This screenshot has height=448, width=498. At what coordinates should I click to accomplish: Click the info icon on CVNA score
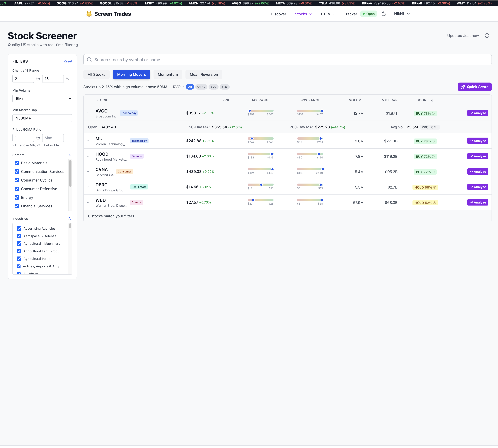click(x=433, y=172)
